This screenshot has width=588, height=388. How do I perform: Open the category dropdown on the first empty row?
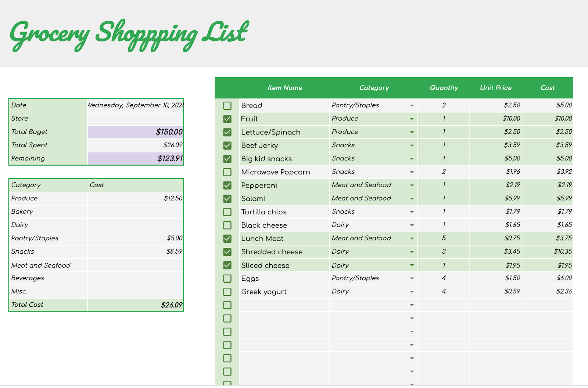click(x=412, y=305)
